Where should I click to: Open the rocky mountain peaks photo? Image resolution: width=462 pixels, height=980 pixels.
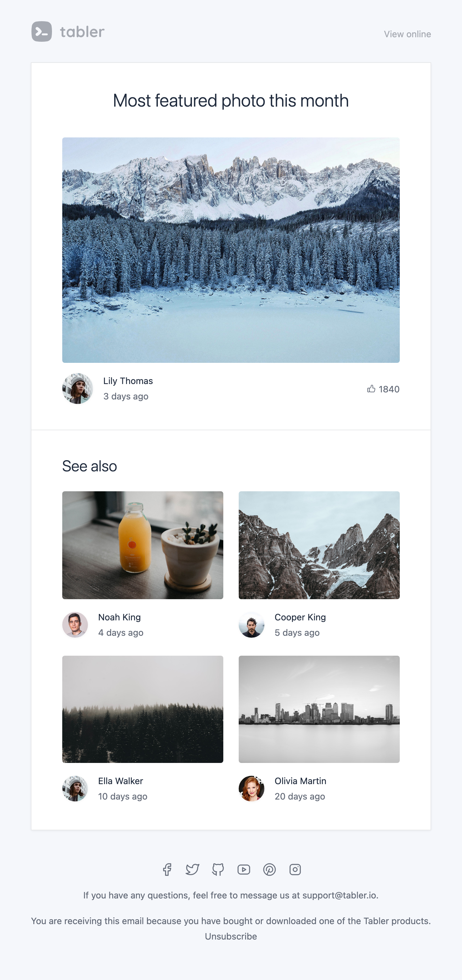[x=319, y=545]
